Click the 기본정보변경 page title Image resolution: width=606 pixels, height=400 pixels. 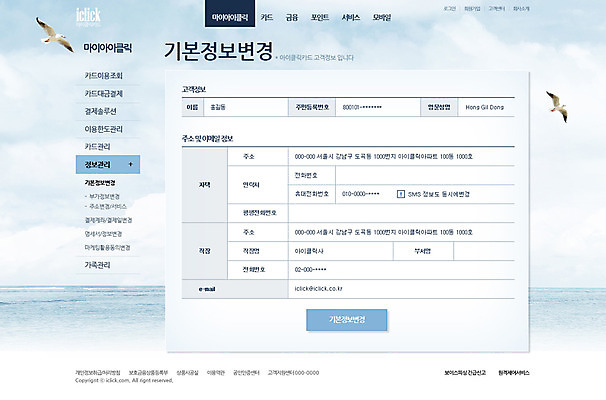218,51
